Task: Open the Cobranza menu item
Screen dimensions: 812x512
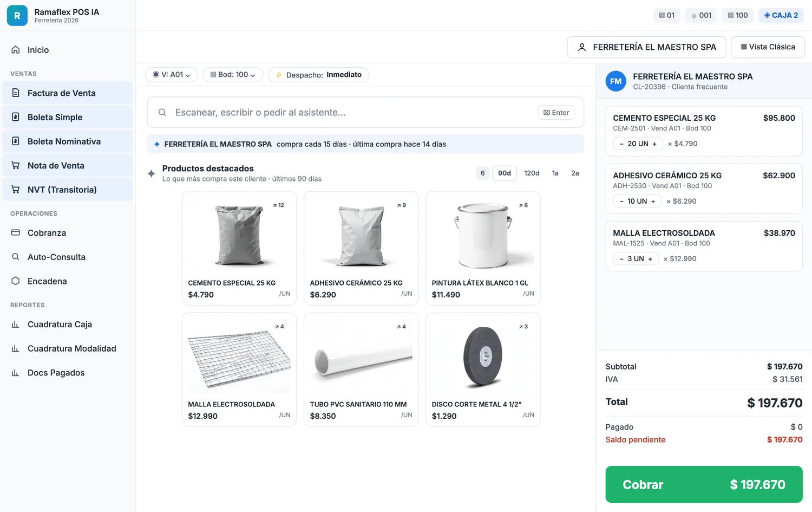Action: [x=68, y=233]
